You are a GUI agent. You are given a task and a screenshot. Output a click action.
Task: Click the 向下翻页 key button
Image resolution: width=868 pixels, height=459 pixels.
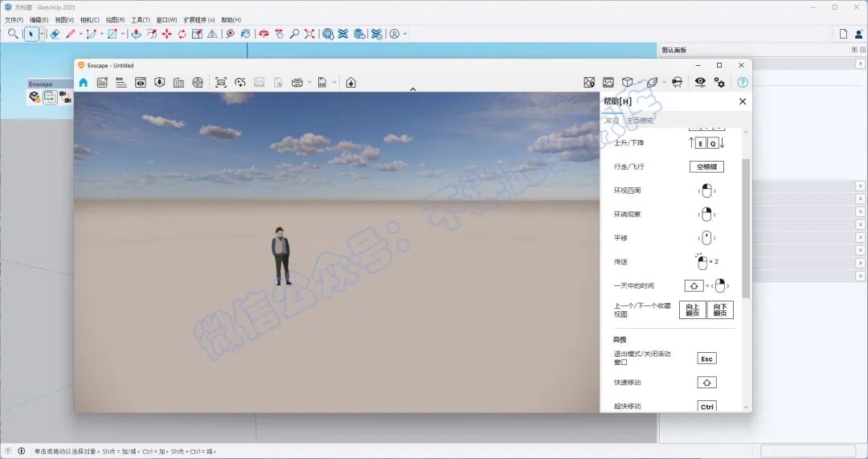720,310
